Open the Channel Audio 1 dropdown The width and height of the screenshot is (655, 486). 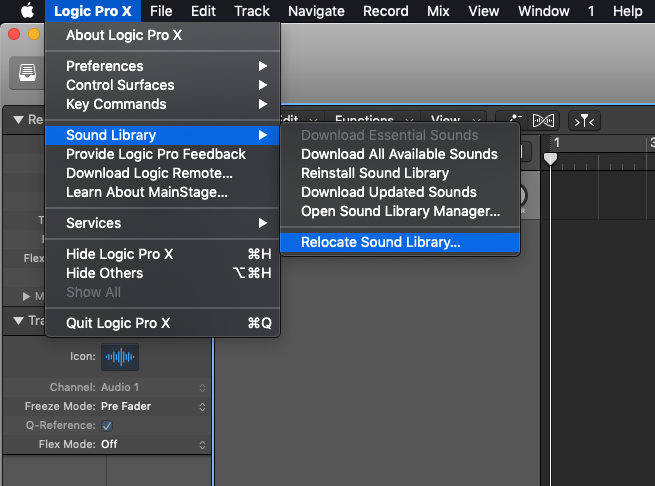coord(153,387)
